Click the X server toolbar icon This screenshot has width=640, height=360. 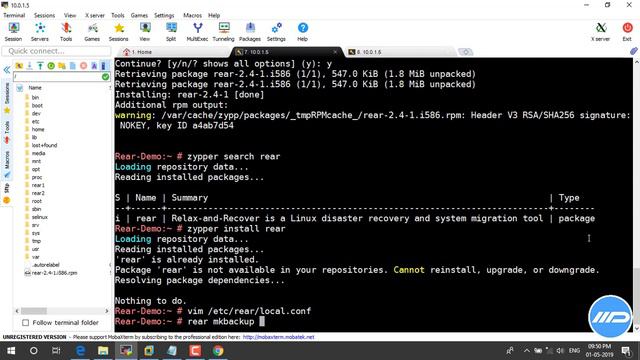(600, 32)
